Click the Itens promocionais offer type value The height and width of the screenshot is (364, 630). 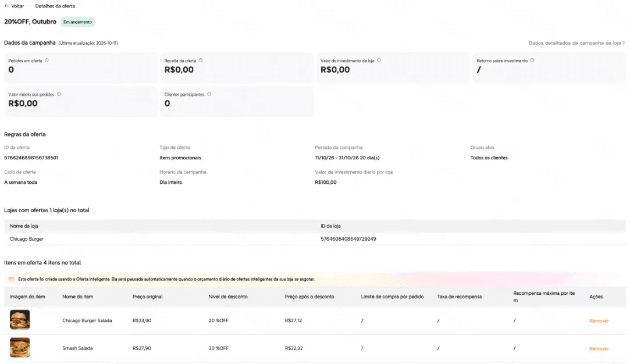(x=180, y=158)
